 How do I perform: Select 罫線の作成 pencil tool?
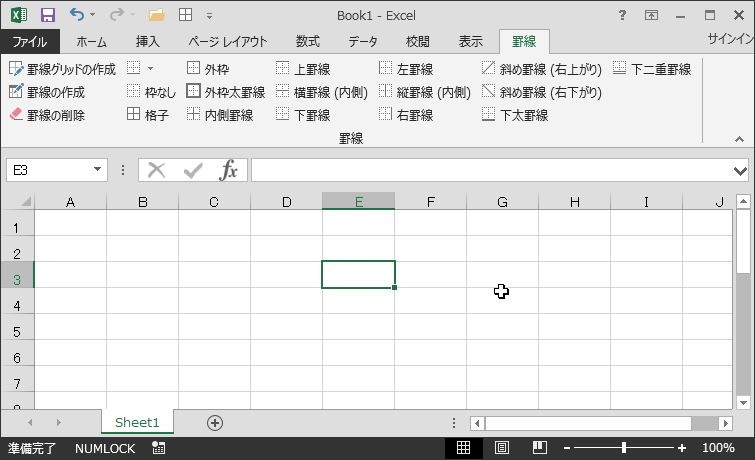(x=47, y=92)
